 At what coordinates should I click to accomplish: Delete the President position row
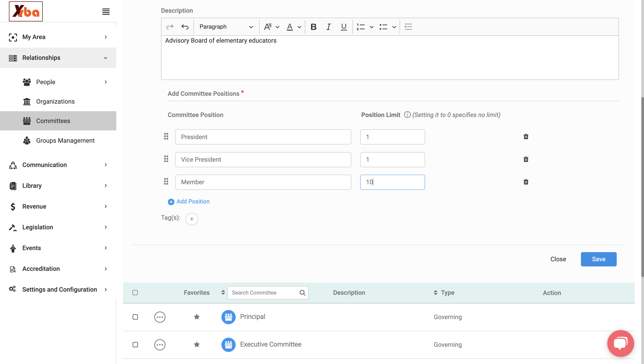[526, 136]
